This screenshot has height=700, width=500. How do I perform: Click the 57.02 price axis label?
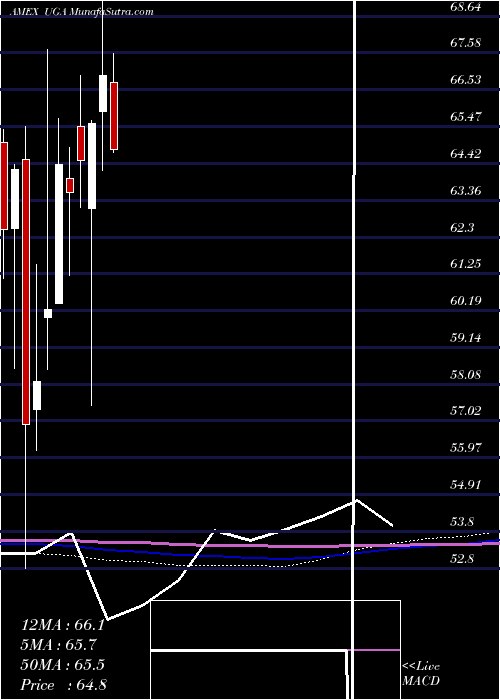pos(467,411)
